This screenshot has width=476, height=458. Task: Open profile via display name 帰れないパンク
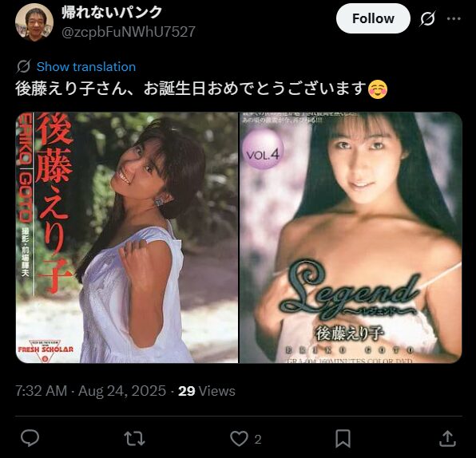click(x=112, y=13)
